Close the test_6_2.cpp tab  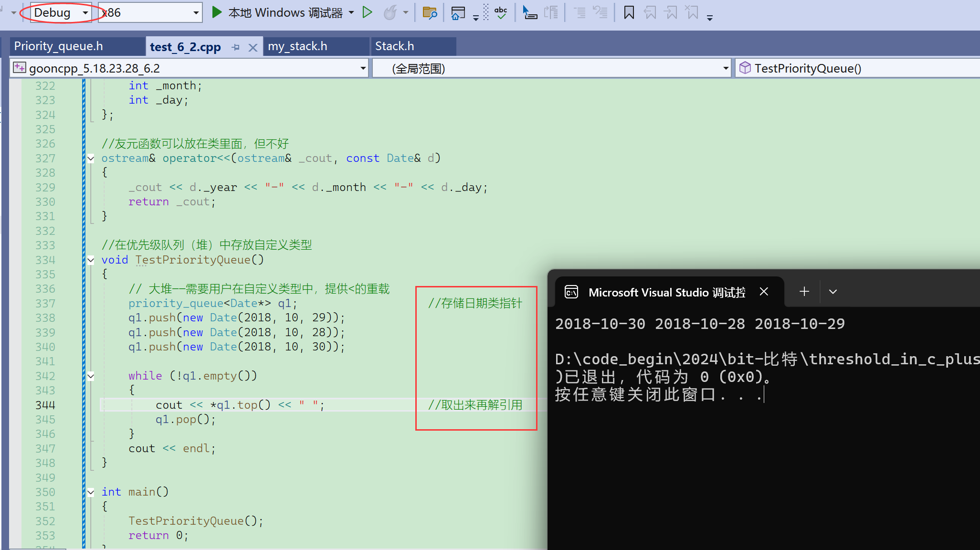[253, 47]
